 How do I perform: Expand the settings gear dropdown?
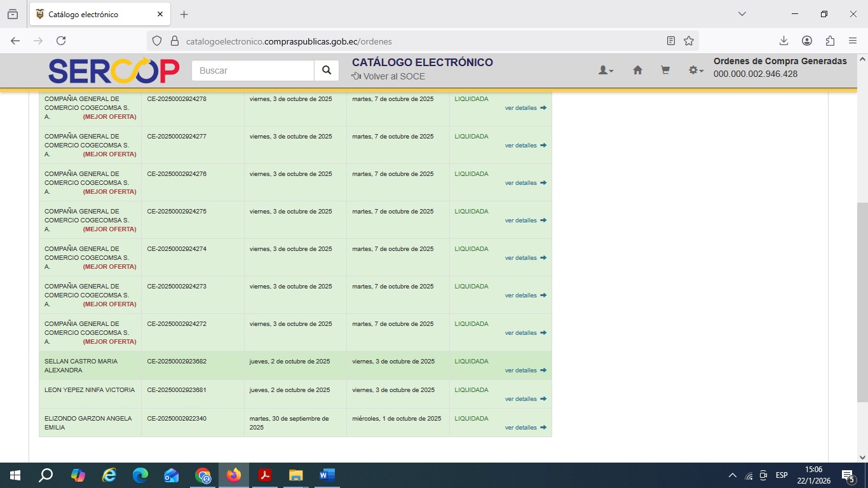(696, 71)
